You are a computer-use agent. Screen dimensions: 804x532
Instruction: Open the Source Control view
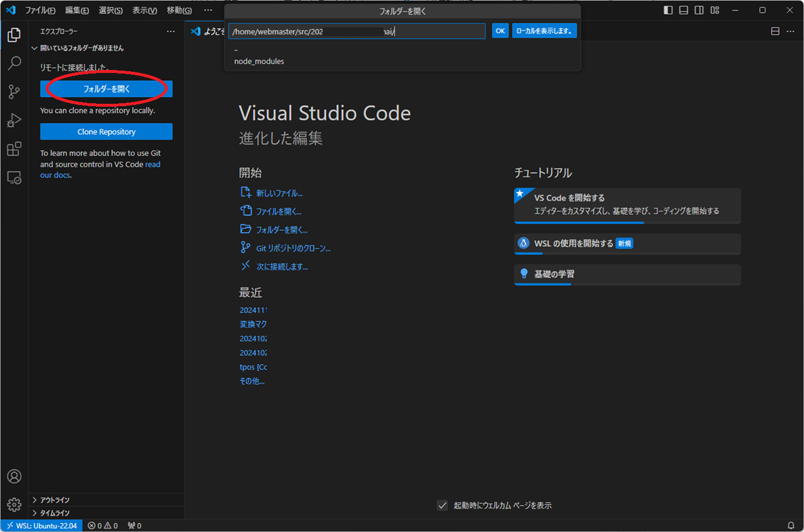(x=14, y=91)
